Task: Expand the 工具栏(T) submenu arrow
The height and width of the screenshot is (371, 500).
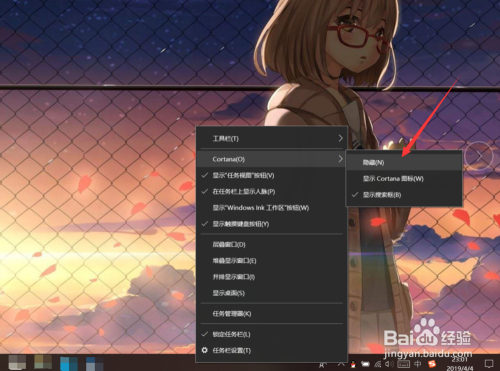Action: click(x=340, y=138)
